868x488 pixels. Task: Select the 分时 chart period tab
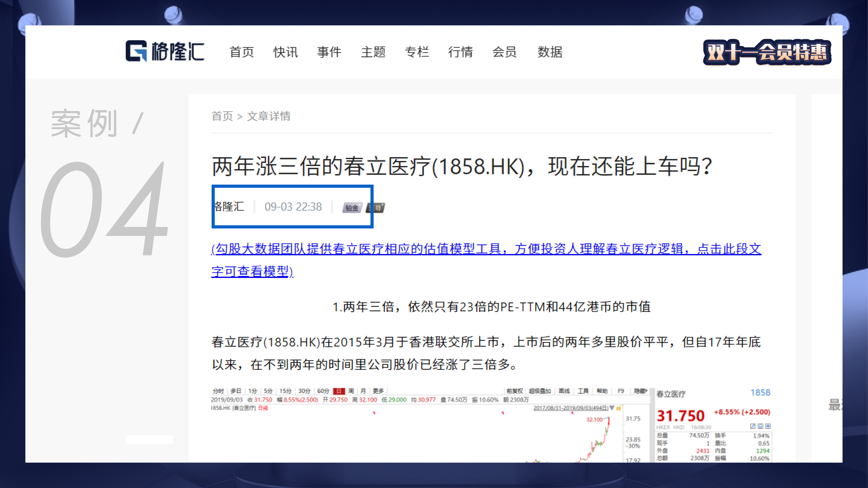tap(218, 391)
